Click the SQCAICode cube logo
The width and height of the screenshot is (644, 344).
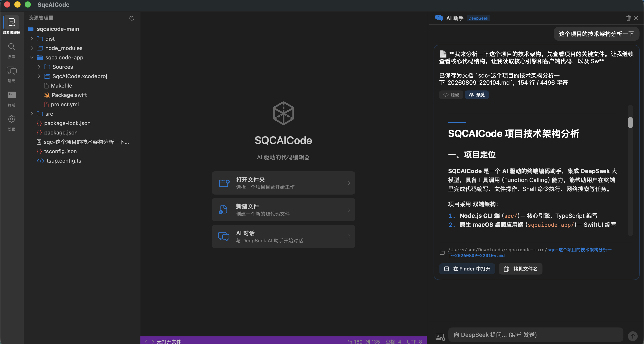(283, 113)
